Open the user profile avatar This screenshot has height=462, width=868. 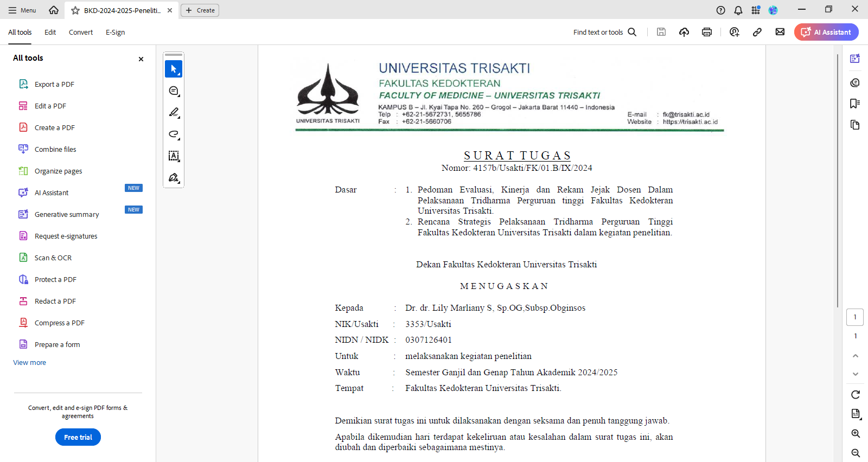(773, 10)
